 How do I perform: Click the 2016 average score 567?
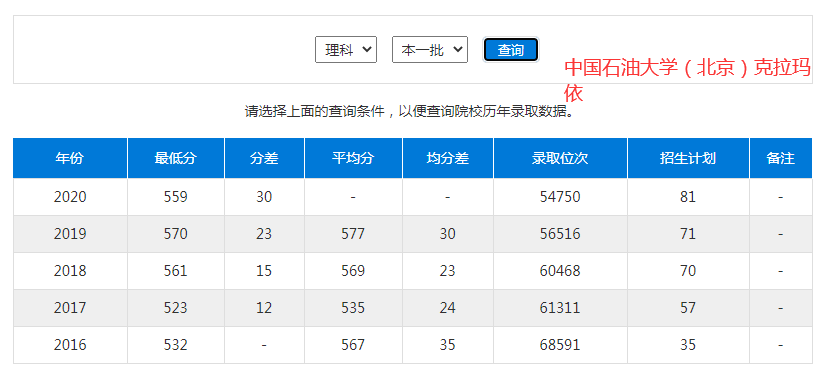tap(353, 345)
